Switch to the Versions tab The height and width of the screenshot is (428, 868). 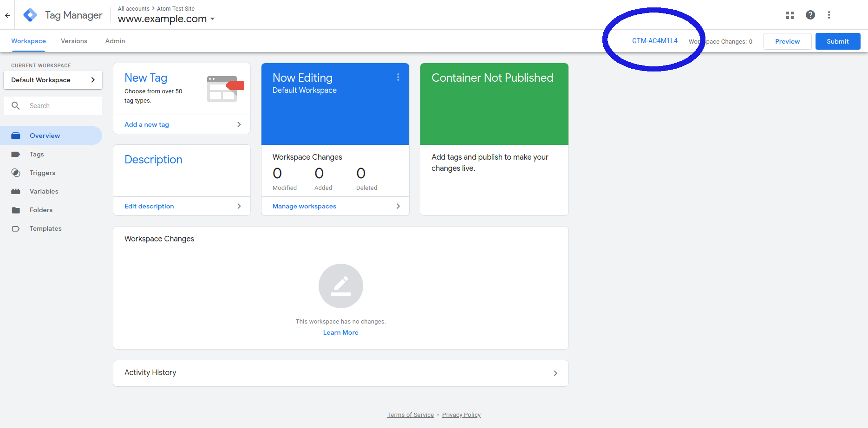click(x=74, y=41)
